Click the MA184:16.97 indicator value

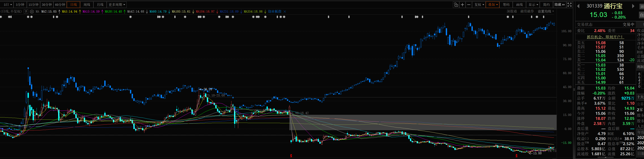pos(205,11)
